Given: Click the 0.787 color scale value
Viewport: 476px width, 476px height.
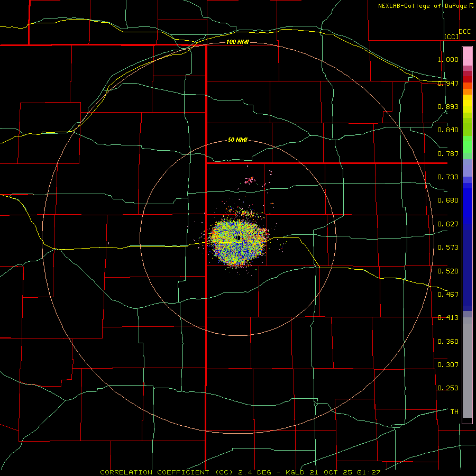Looking at the screenshot, I should coord(448,153).
